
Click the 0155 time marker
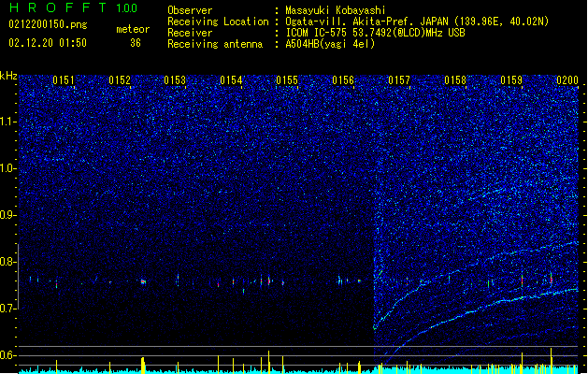click(287, 80)
